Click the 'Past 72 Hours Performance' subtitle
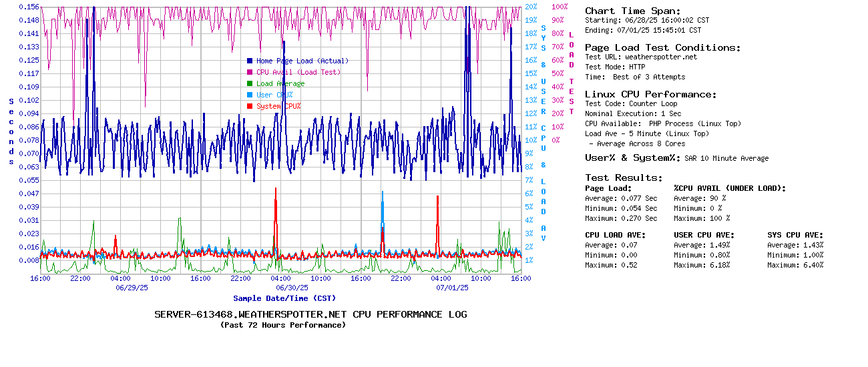Viewport: 868px width, 367px height. pos(283,325)
